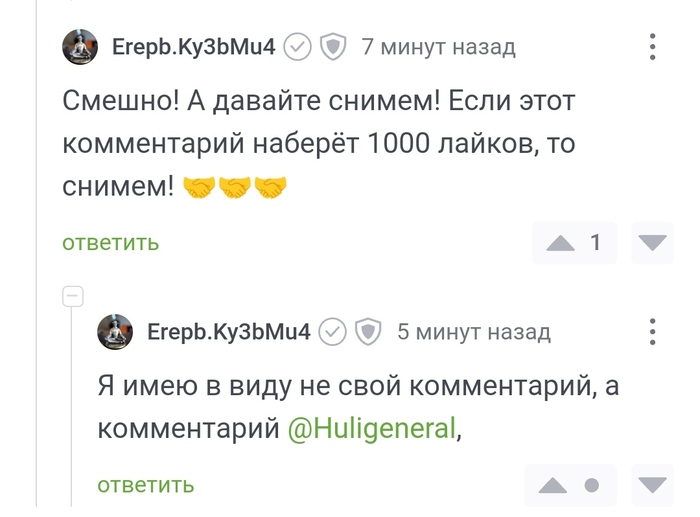Open first comment author's avatar

tap(80, 47)
